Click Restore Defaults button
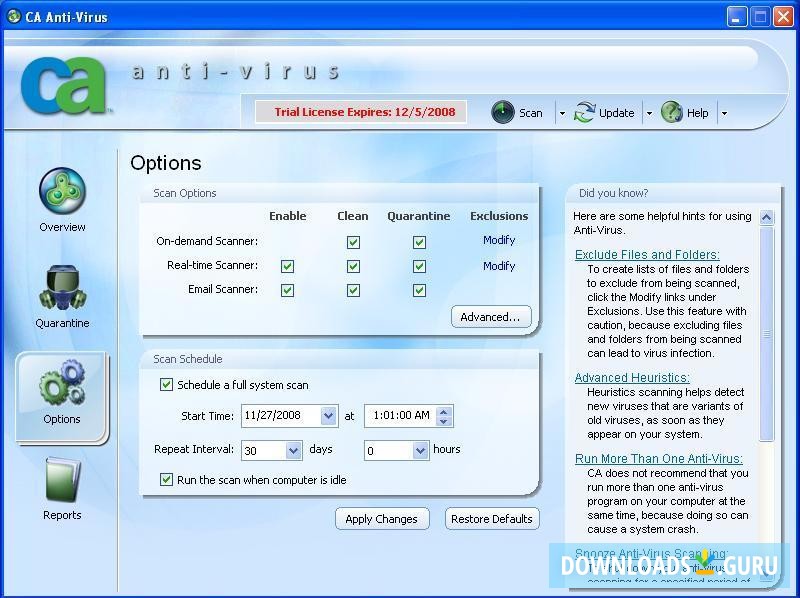The width and height of the screenshot is (800, 598). [x=492, y=519]
